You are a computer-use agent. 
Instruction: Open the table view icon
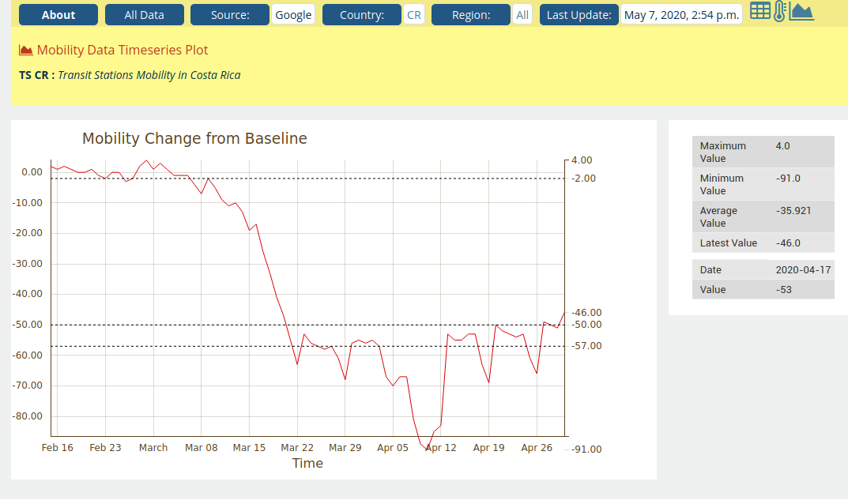click(x=759, y=11)
